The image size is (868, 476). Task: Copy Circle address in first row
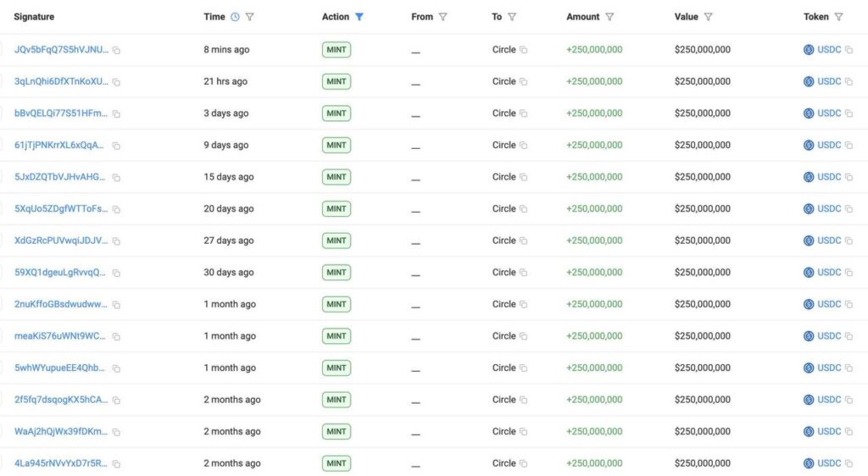(x=524, y=50)
